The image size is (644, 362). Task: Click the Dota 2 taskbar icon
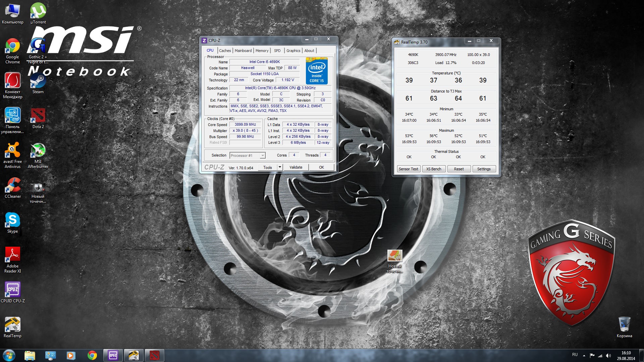pos(154,355)
